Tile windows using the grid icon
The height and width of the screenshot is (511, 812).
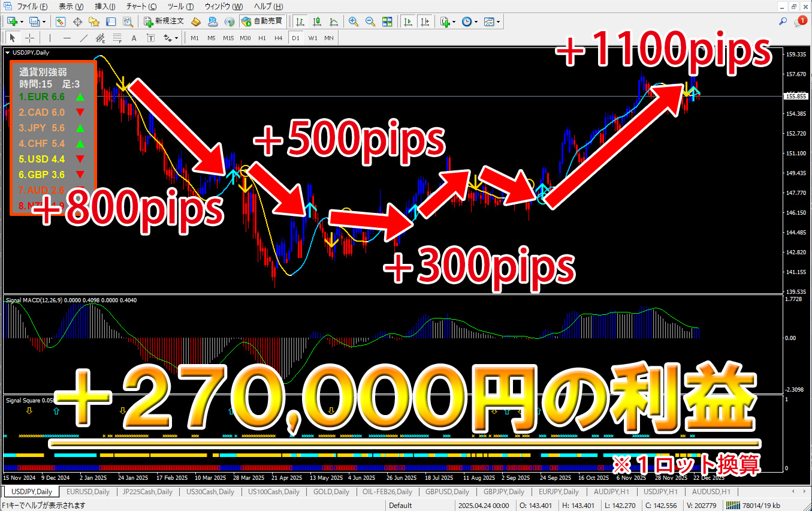387,22
